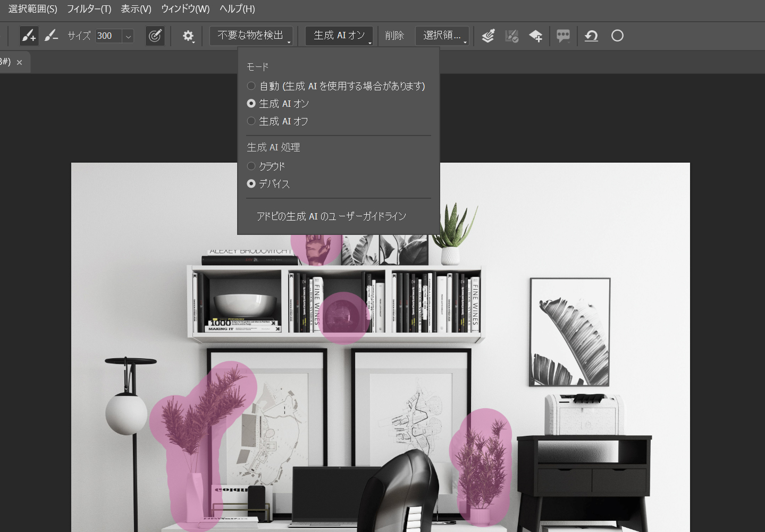Click the brush-with-checkmark icon

tap(511, 36)
